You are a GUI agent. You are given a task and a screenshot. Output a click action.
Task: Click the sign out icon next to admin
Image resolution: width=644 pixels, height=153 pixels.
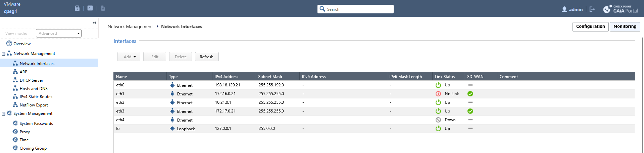click(592, 9)
